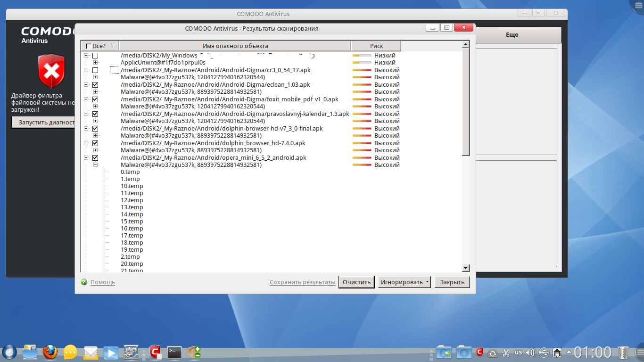Launch the media player from the taskbar
Viewport: 644px width, 362px height.
click(x=111, y=352)
